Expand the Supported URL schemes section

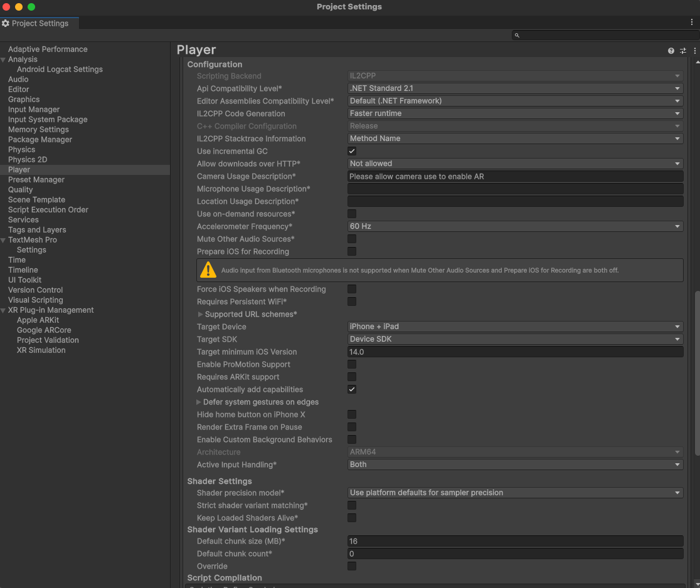point(201,314)
